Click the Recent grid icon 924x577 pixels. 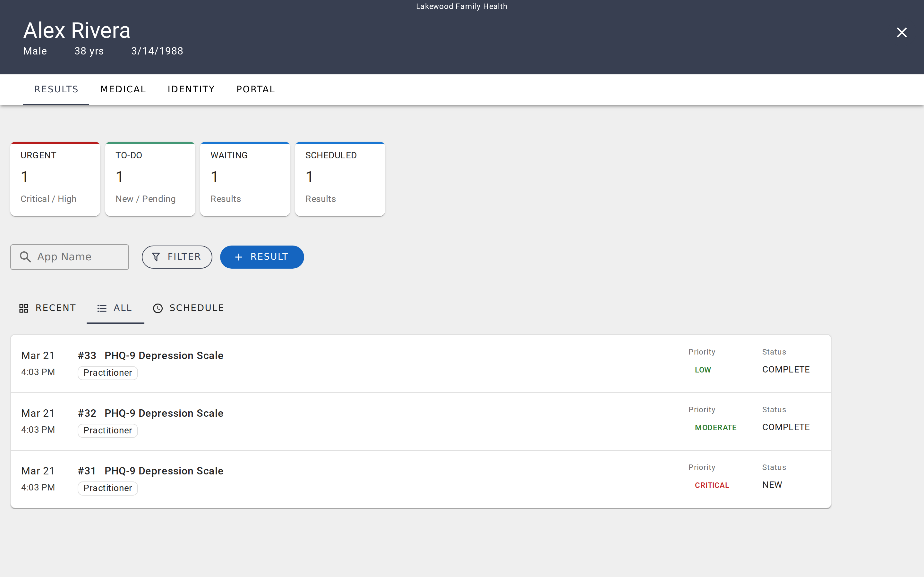point(24,308)
